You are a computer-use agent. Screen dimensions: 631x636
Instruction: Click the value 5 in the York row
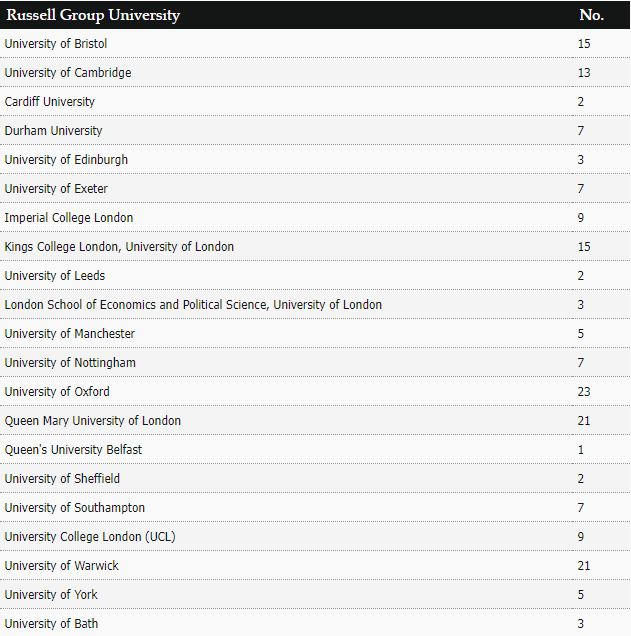(581, 595)
